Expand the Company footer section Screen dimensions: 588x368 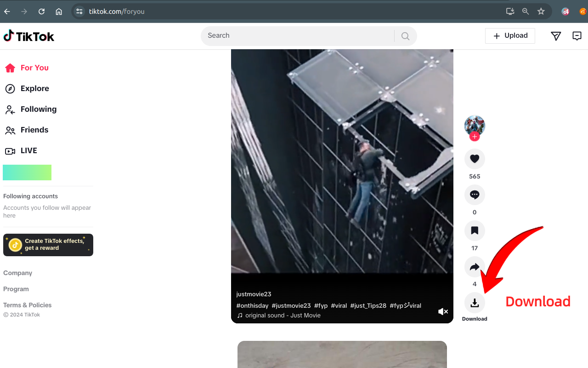click(x=18, y=273)
